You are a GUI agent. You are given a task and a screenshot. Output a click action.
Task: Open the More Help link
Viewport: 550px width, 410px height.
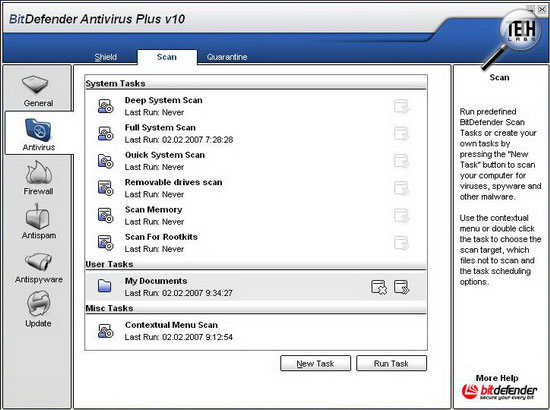click(497, 378)
